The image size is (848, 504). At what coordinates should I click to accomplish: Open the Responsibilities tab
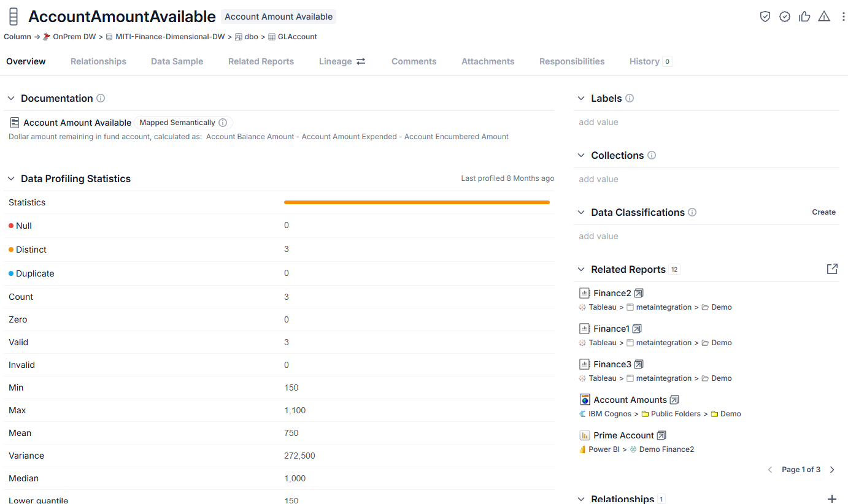point(572,61)
